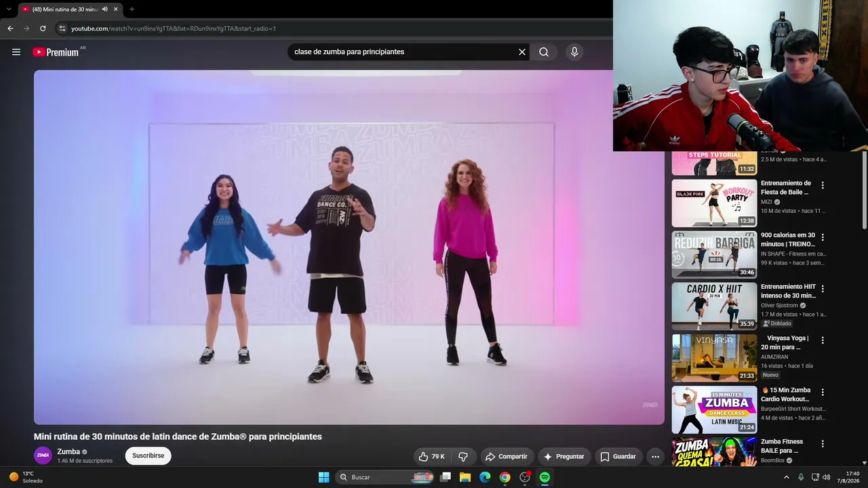Click the MIZI channel name
The image size is (868, 488).
click(766, 202)
